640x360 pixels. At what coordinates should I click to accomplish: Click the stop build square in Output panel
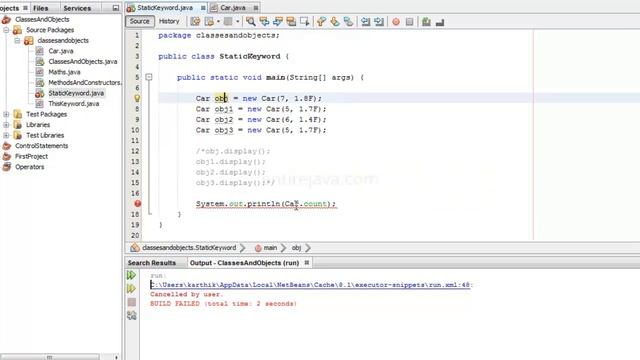point(131,302)
